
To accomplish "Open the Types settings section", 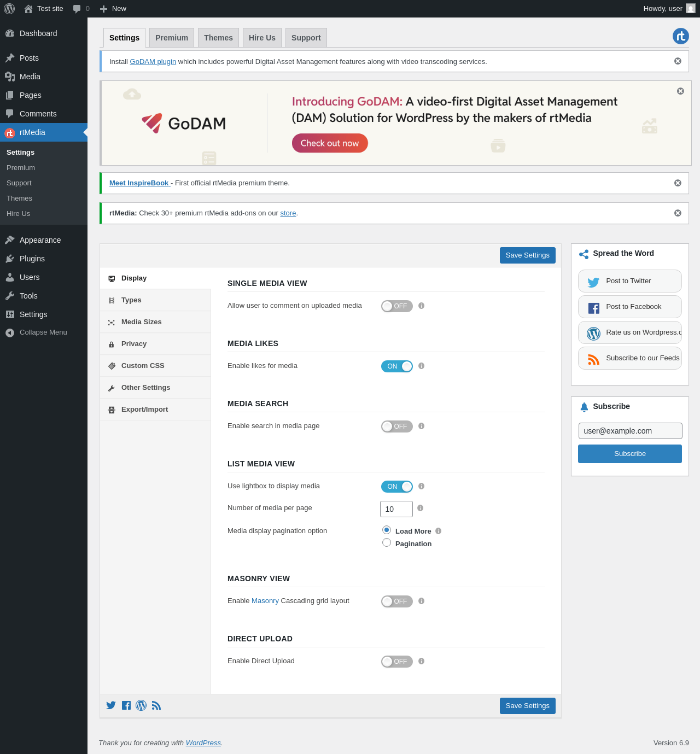I will pos(155,300).
